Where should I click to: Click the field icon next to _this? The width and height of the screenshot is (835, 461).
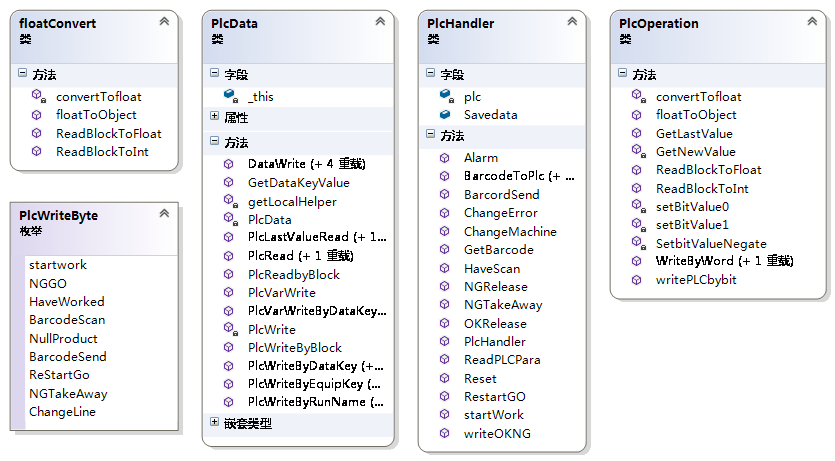pyautogui.click(x=229, y=96)
